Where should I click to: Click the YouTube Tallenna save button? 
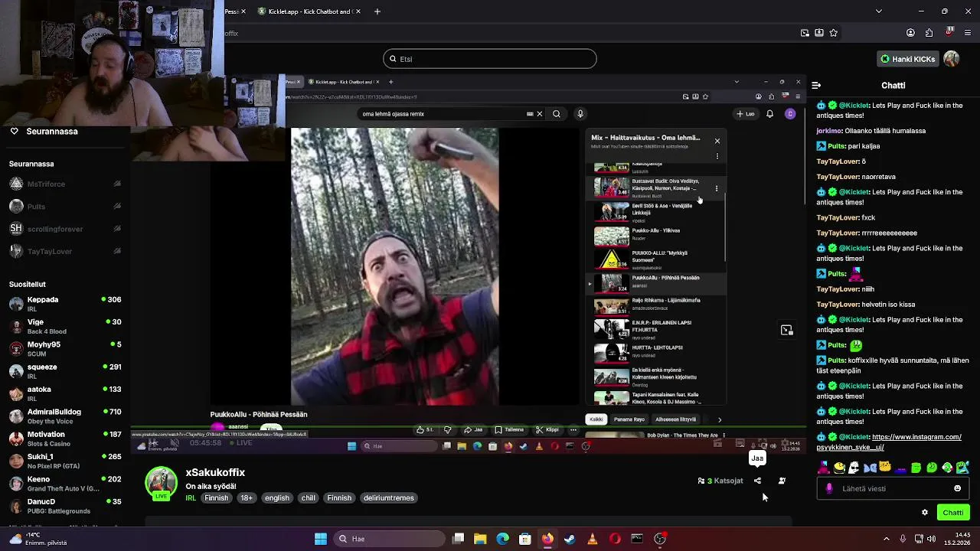tap(509, 429)
